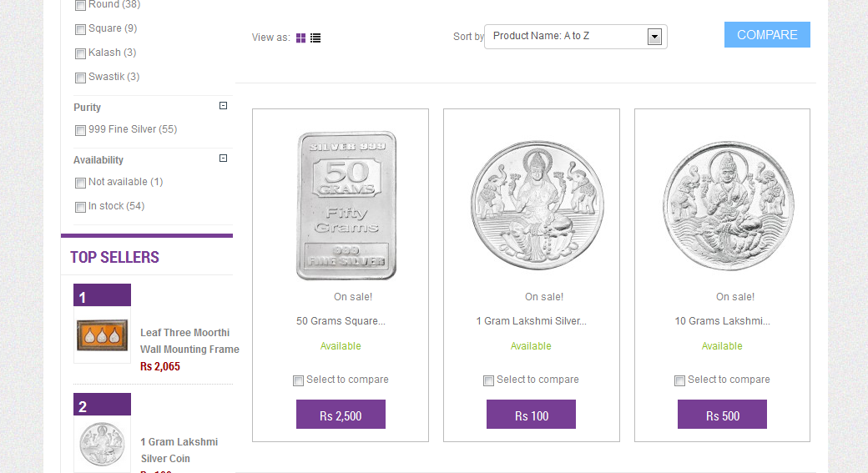Image resolution: width=868 pixels, height=473 pixels.
Task: Collapse the Purity filter section
Action: coord(223,106)
